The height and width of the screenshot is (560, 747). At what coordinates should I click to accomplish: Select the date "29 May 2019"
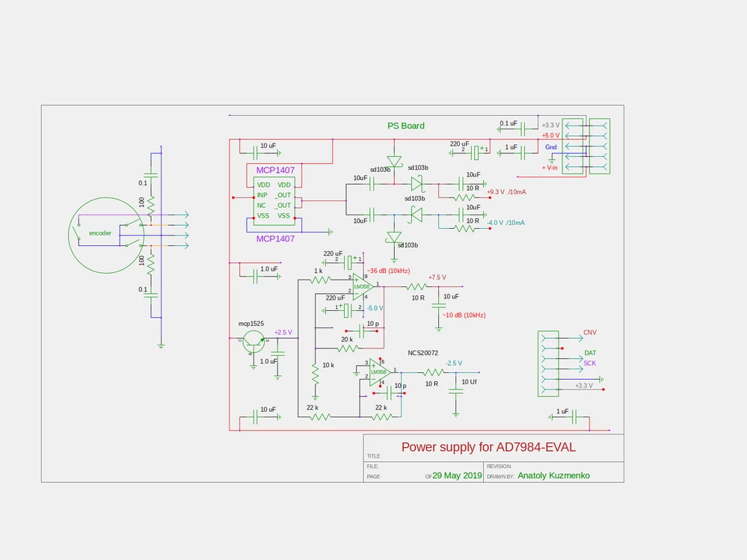pyautogui.click(x=457, y=476)
